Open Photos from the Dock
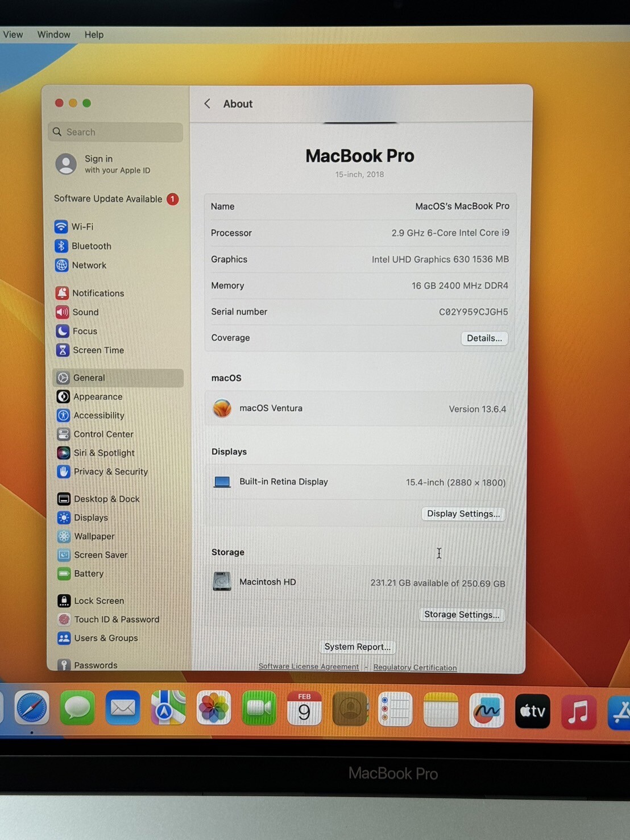The width and height of the screenshot is (630, 840). coord(214,709)
